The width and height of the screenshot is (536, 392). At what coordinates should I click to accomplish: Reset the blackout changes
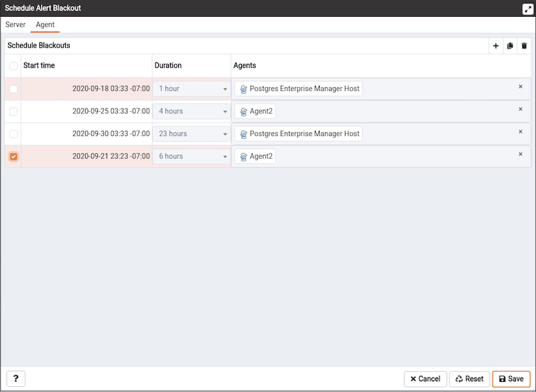click(x=470, y=379)
